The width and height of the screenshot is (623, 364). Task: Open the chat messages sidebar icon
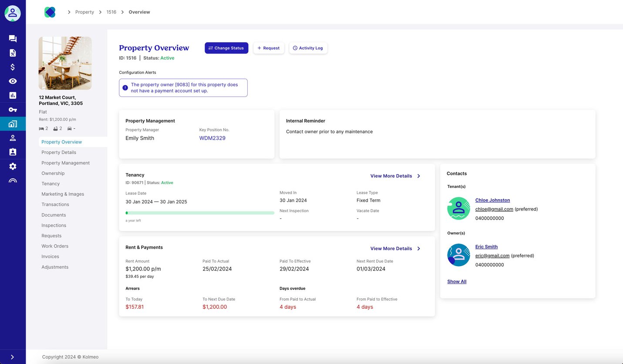[x=13, y=39]
